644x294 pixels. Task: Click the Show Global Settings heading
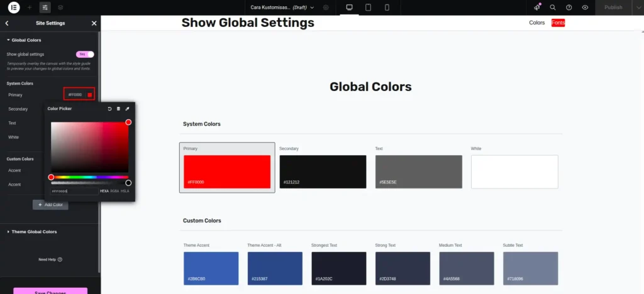[x=248, y=23]
